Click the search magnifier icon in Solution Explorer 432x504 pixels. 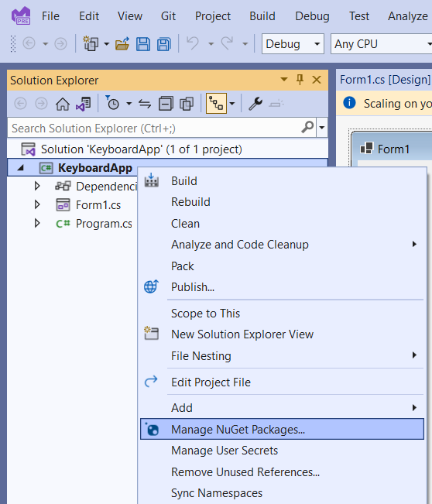[x=307, y=128]
